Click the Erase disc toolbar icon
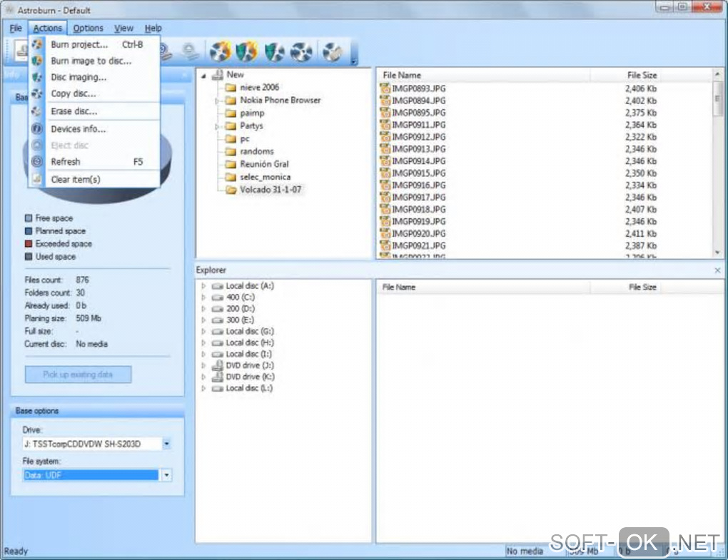The image size is (728, 560). click(x=333, y=51)
